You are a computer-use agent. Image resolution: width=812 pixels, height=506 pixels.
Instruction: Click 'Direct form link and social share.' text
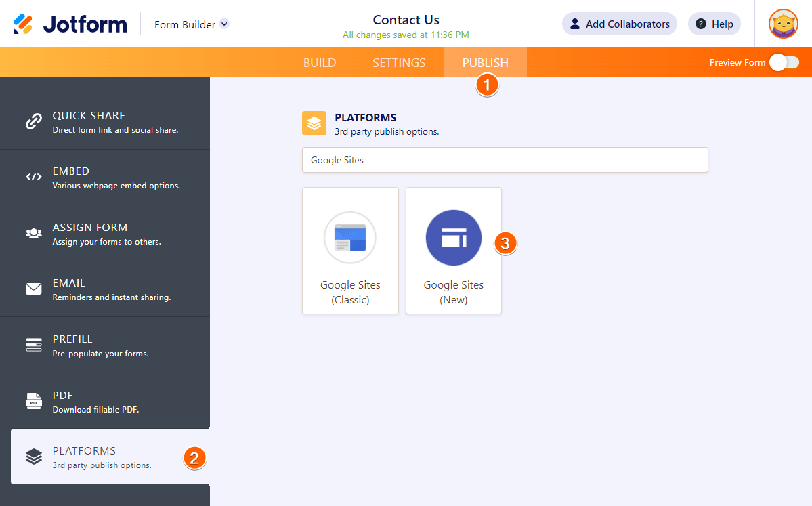point(116,130)
